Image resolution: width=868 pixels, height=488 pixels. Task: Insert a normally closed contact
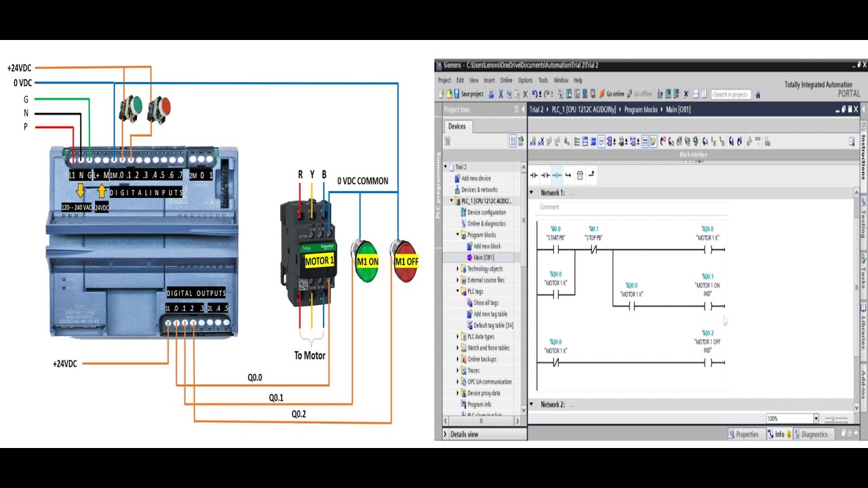545,176
